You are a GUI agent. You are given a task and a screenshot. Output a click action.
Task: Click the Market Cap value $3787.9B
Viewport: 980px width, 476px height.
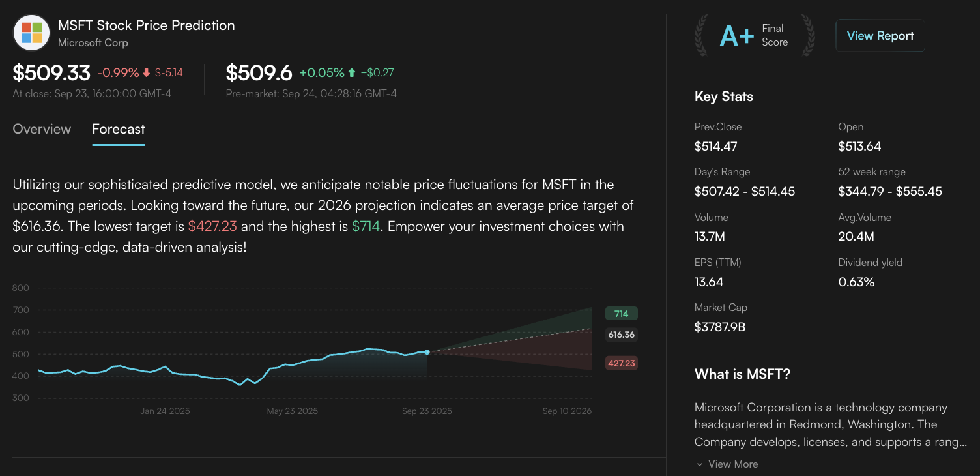click(x=720, y=327)
